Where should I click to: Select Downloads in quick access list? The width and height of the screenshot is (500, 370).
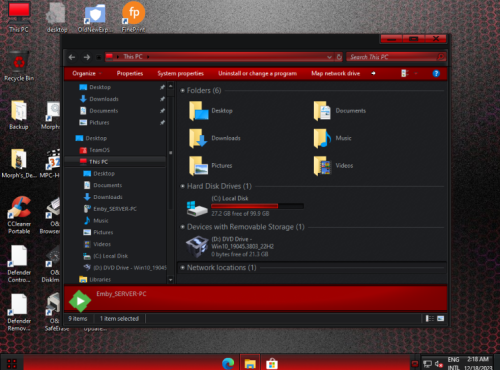coord(99,99)
